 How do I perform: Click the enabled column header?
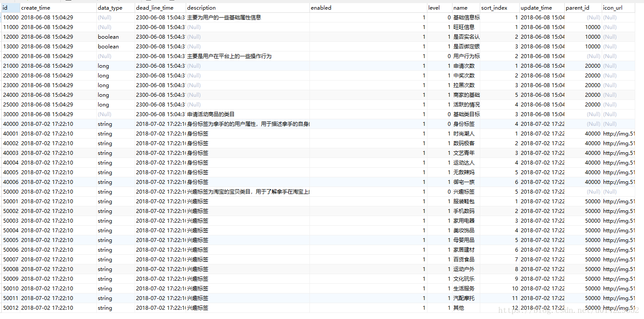368,8
